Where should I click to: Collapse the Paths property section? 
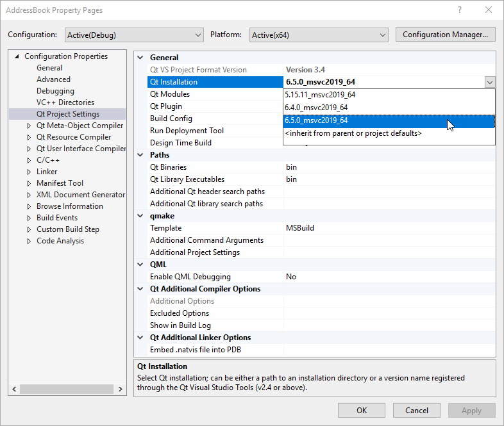[x=141, y=155]
